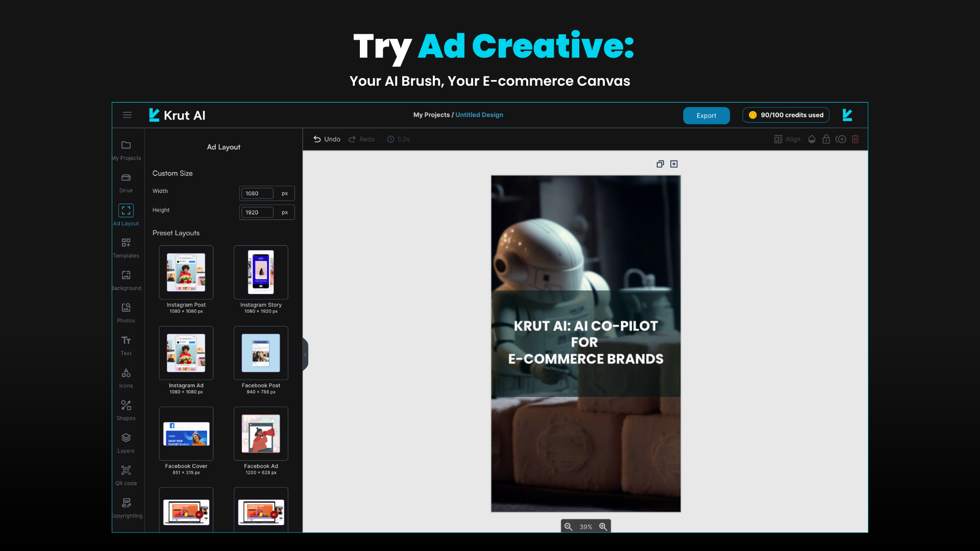Add a new canvas page

pyautogui.click(x=674, y=164)
